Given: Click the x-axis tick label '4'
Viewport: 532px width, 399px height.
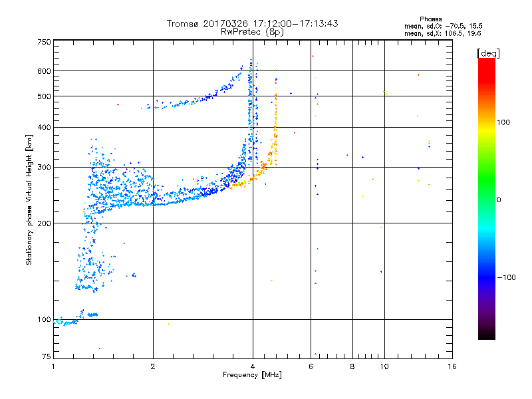Looking at the screenshot, I should [x=253, y=366].
